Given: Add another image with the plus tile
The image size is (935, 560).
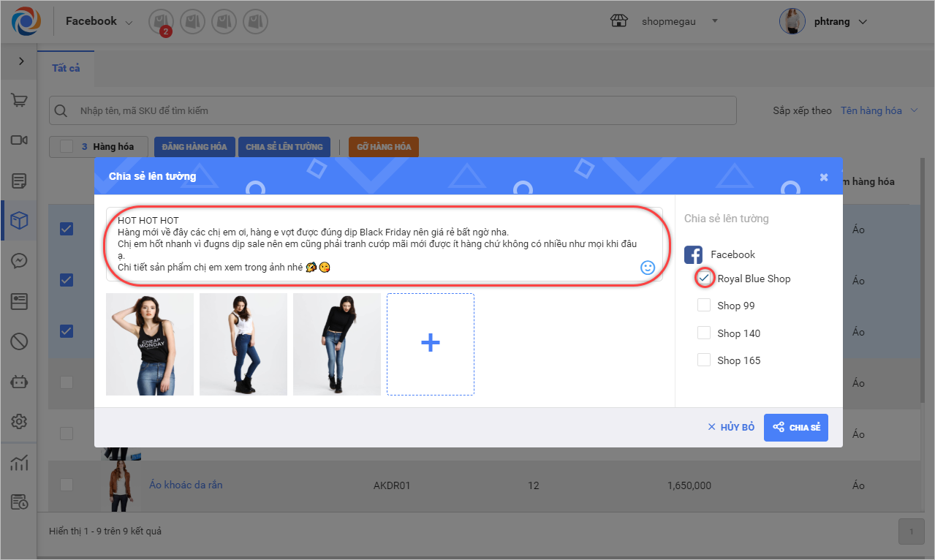Looking at the screenshot, I should (431, 344).
